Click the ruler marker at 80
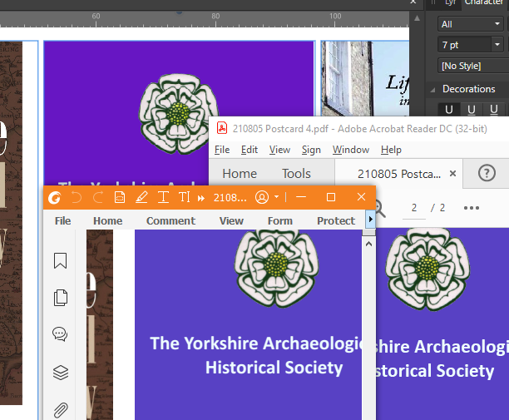The image size is (509, 420). pos(215,17)
